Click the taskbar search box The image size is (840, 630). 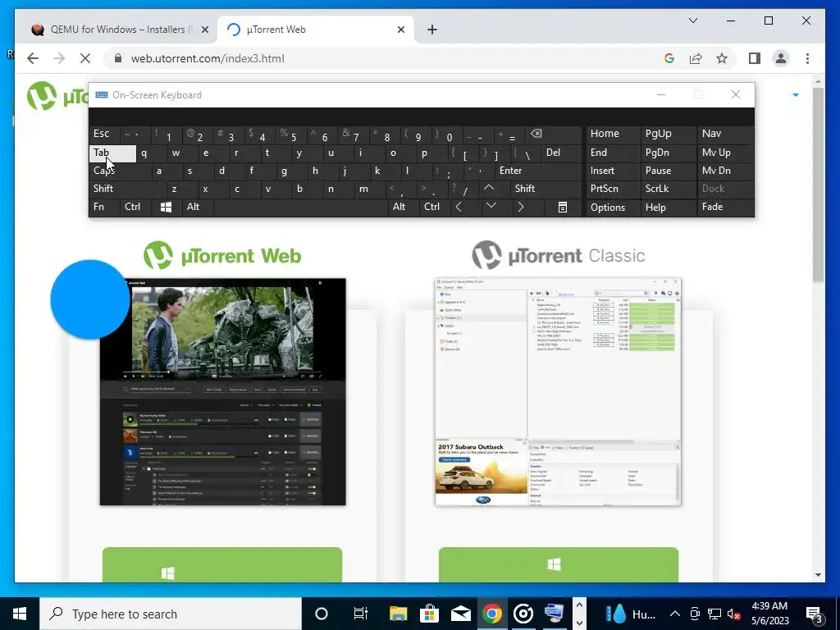pos(171,614)
